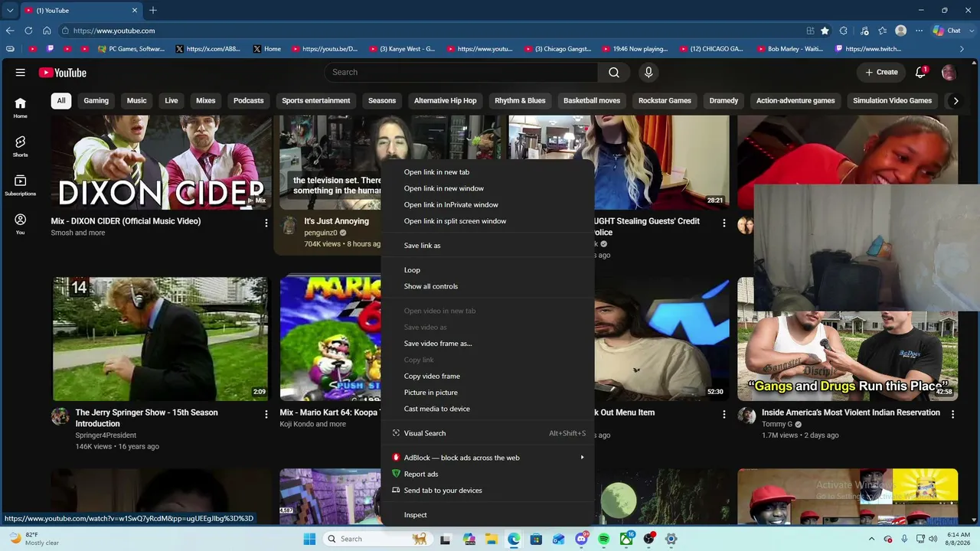980x551 pixels.
Task: Click the YouTube search magnifier button
Action: 614,72
